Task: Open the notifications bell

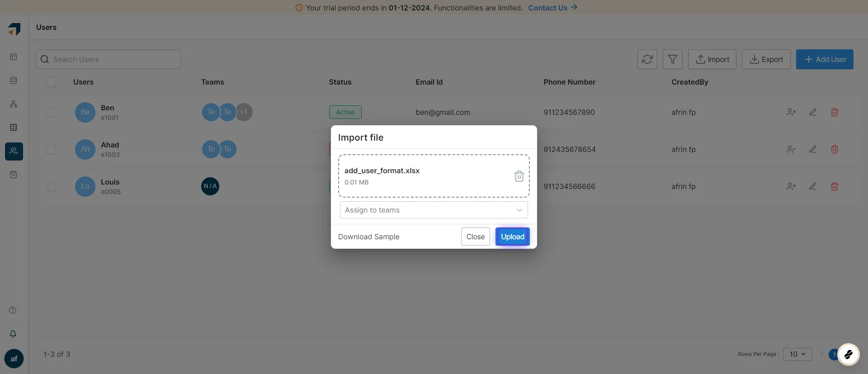Action: [13, 334]
